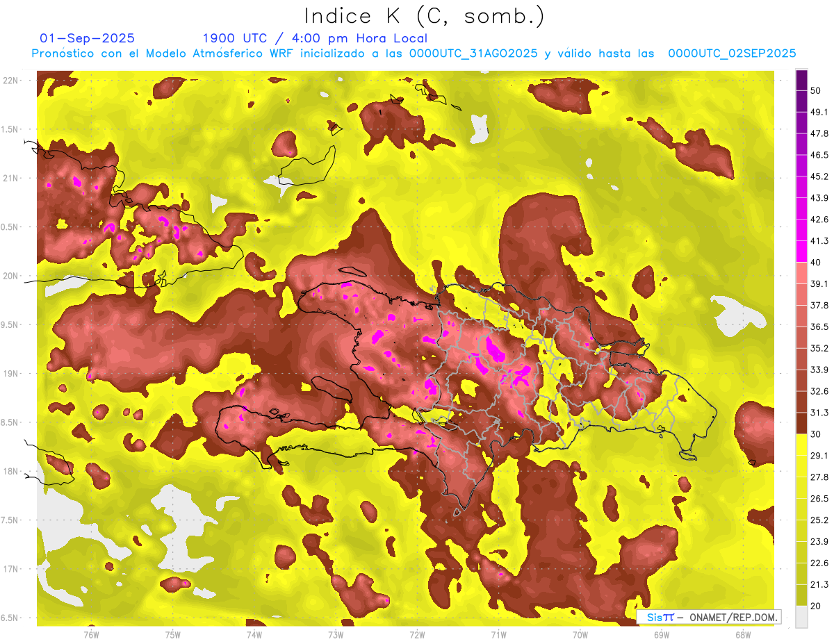
Task: Click the '7.5N' latitude label
Action: tap(10, 520)
